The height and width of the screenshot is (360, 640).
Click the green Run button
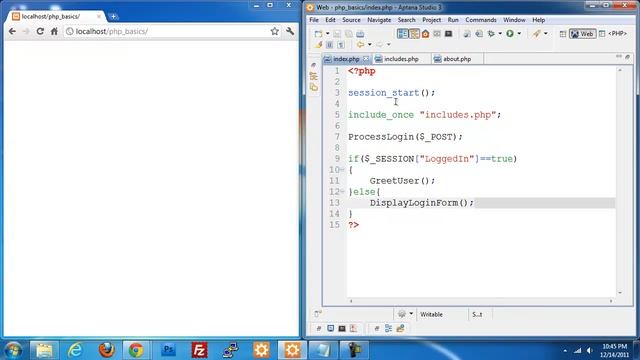point(510,34)
